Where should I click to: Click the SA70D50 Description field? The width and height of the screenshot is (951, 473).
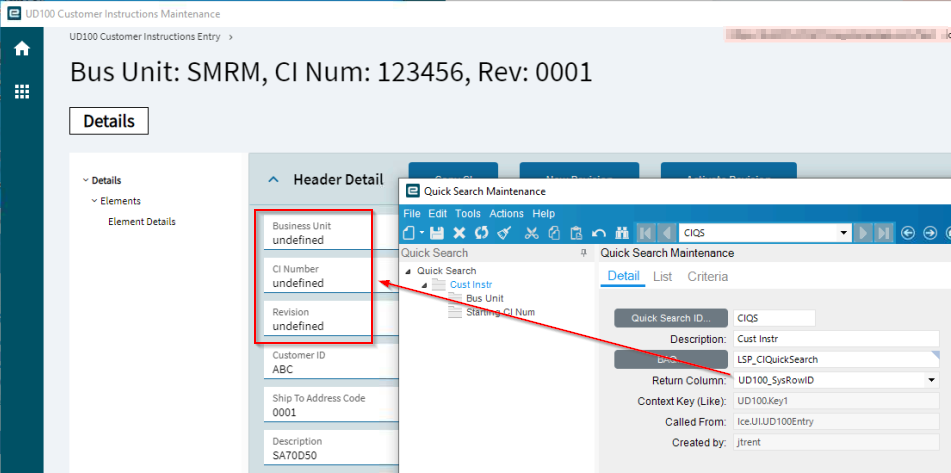click(x=331, y=448)
